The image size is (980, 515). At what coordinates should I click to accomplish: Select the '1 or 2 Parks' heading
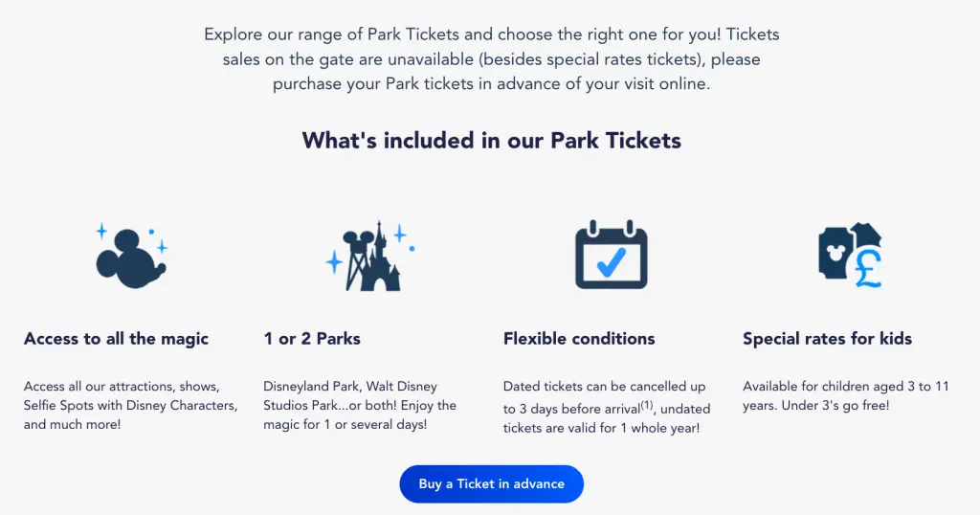point(312,339)
